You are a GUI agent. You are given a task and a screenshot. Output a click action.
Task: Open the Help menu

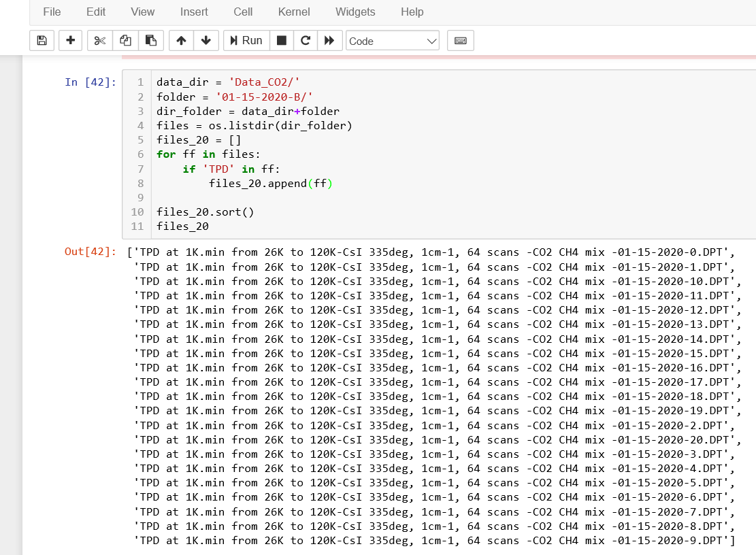pyautogui.click(x=412, y=12)
